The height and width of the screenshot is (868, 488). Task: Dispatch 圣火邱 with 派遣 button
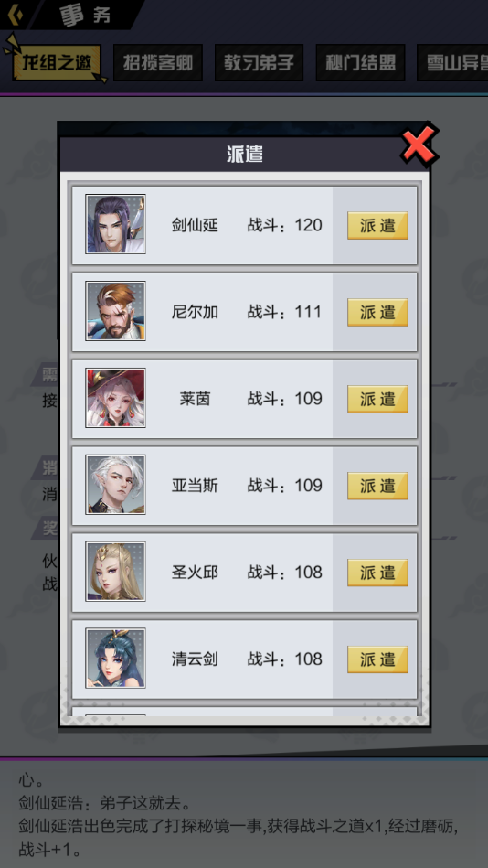(x=378, y=573)
